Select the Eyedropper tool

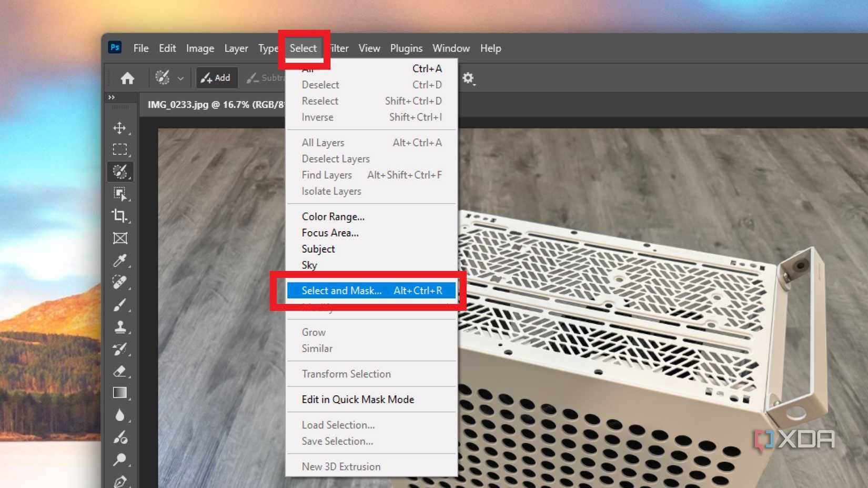click(x=120, y=258)
